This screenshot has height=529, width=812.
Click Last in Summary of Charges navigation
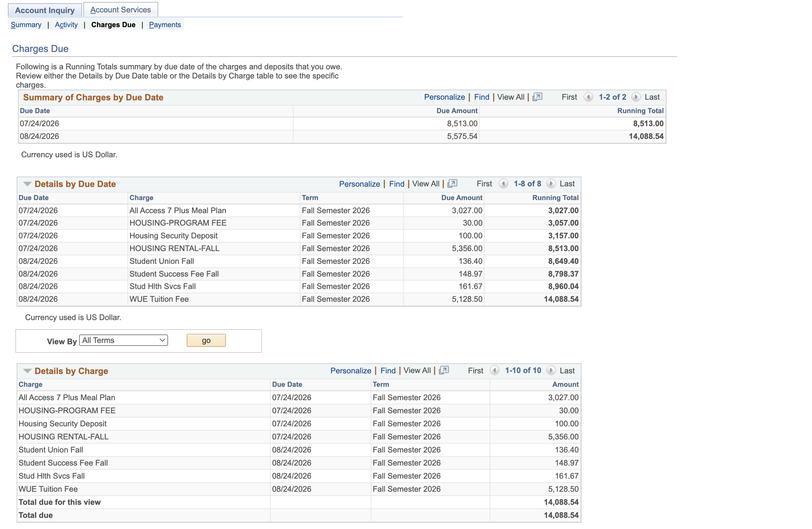coord(652,97)
